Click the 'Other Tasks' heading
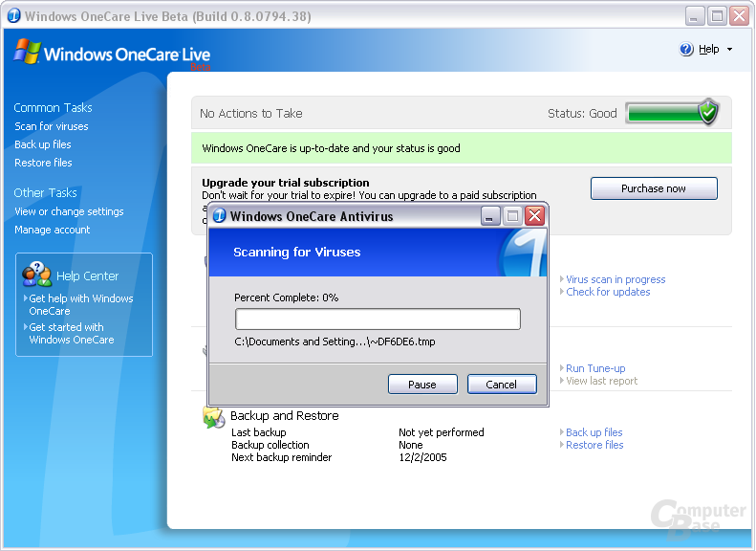756x551 pixels. 45,193
